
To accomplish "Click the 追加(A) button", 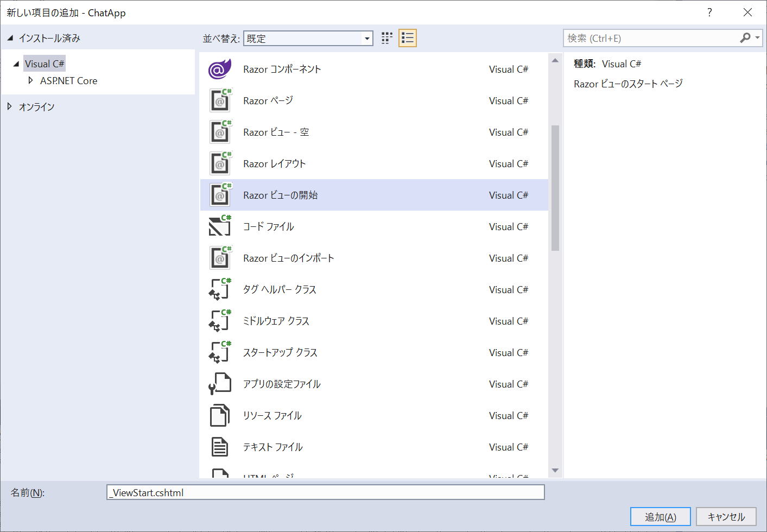I will point(661,517).
